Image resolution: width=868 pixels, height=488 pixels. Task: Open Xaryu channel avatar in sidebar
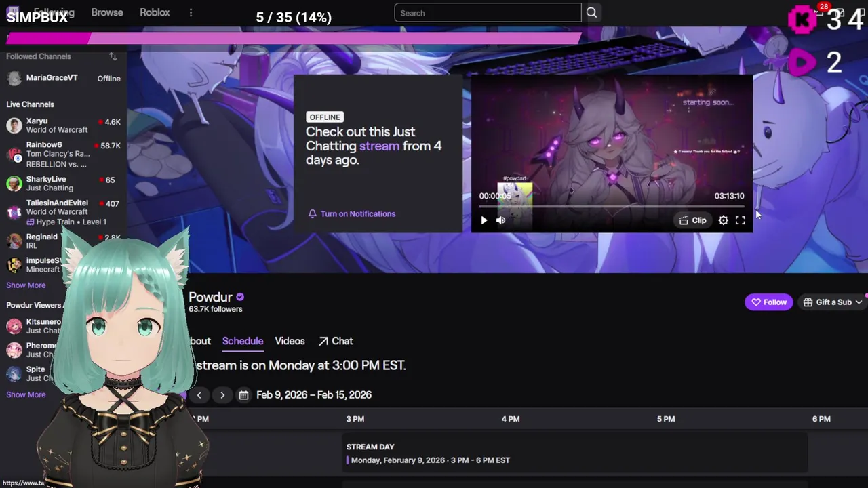coord(14,125)
